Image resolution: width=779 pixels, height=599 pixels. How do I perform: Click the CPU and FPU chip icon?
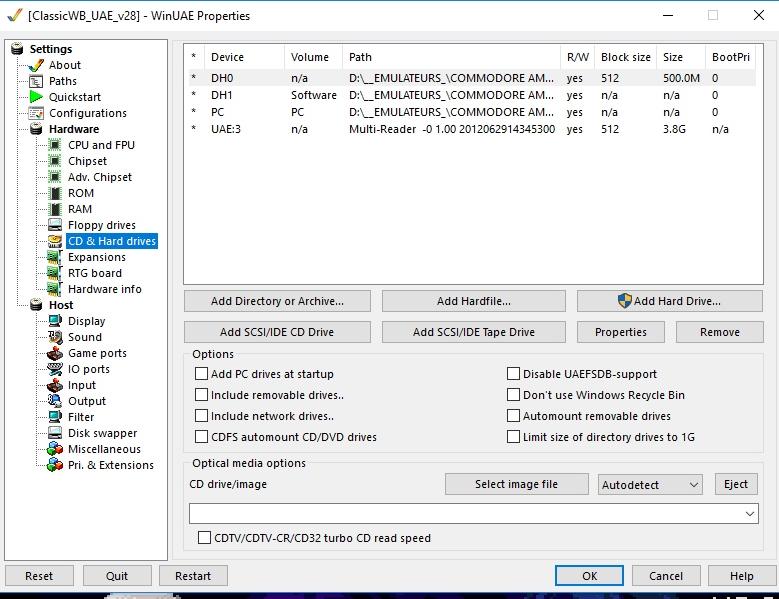tap(55, 145)
